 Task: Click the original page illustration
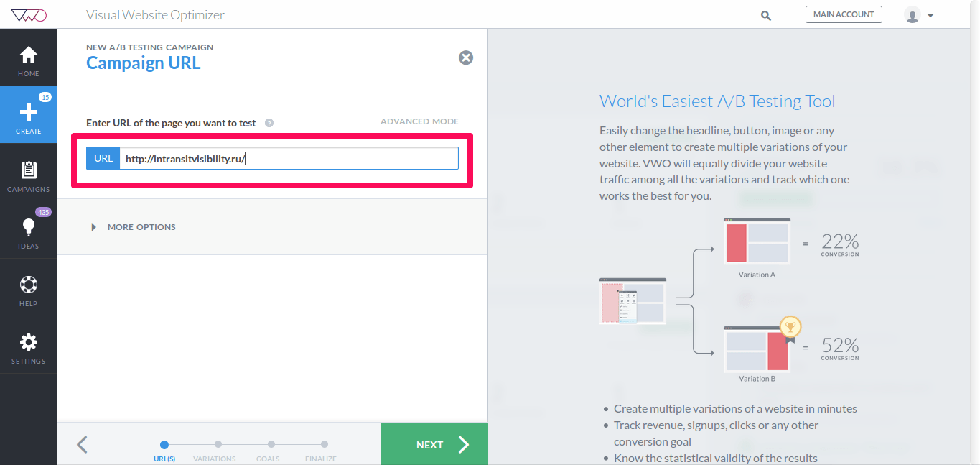click(633, 301)
